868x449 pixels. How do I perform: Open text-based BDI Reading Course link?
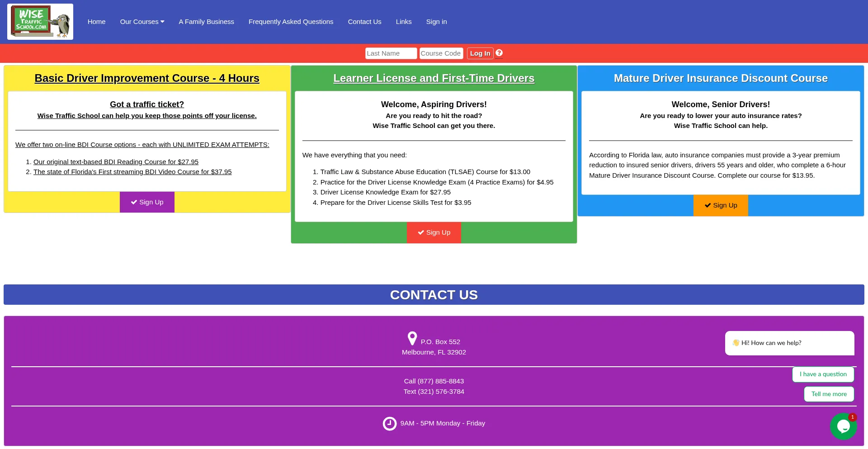click(116, 162)
